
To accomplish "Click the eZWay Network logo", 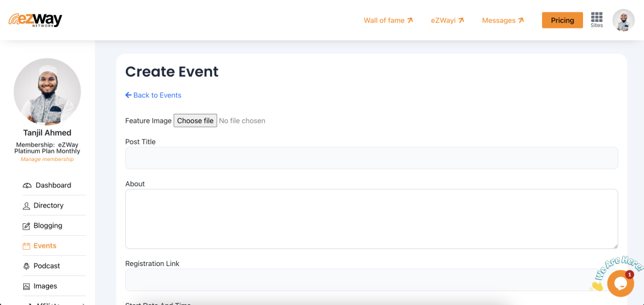I will point(35,20).
